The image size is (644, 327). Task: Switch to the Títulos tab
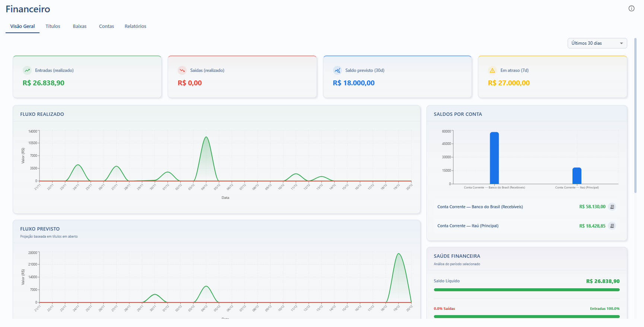(53, 26)
